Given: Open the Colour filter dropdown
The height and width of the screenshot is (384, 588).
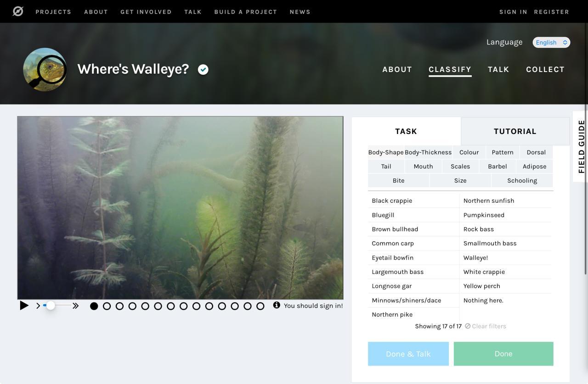Looking at the screenshot, I should (469, 152).
